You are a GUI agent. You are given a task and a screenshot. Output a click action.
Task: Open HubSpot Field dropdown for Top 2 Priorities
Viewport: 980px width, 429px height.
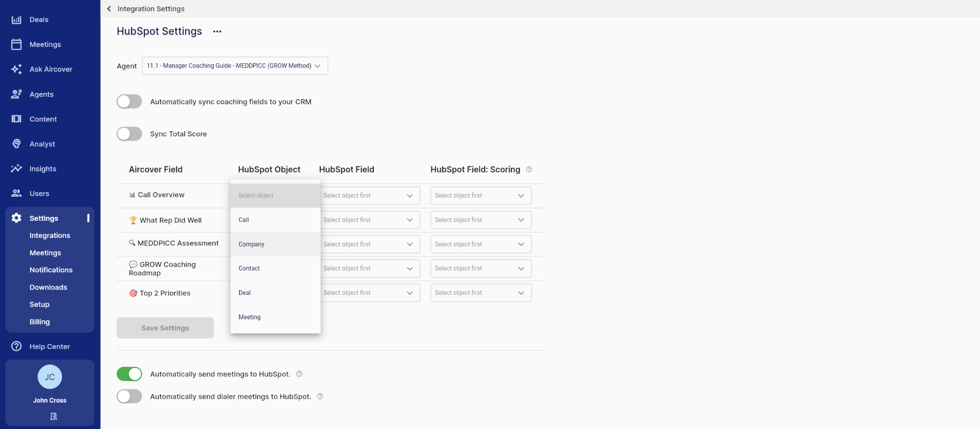point(370,293)
